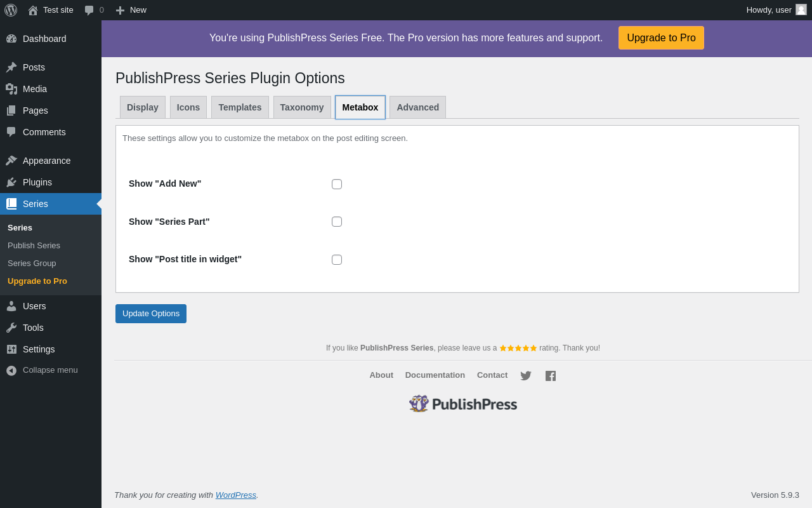Enable the Show "Add New" checkbox

coord(337,184)
